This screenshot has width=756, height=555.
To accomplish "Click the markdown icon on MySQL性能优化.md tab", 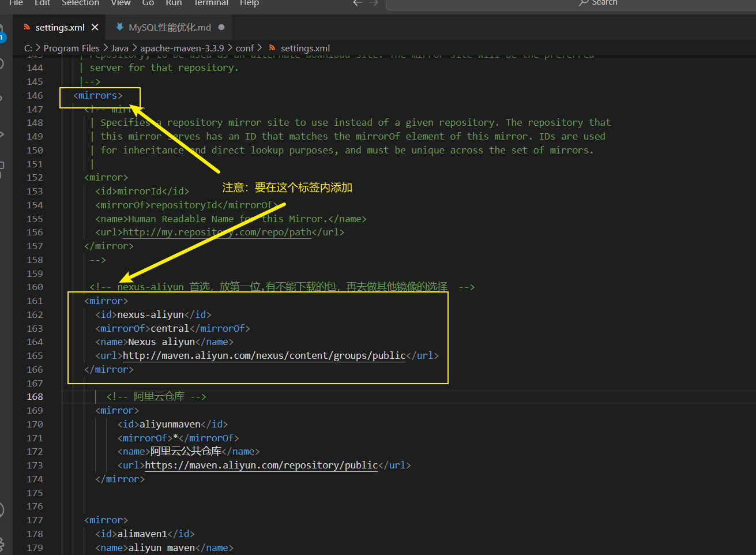I will pos(119,27).
